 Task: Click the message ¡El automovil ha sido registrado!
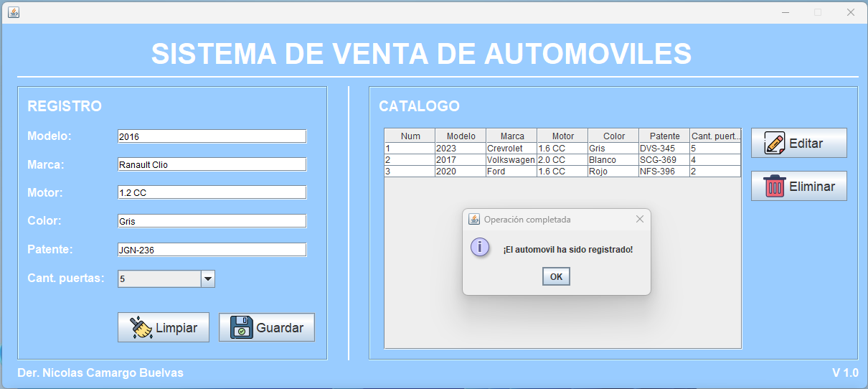568,250
